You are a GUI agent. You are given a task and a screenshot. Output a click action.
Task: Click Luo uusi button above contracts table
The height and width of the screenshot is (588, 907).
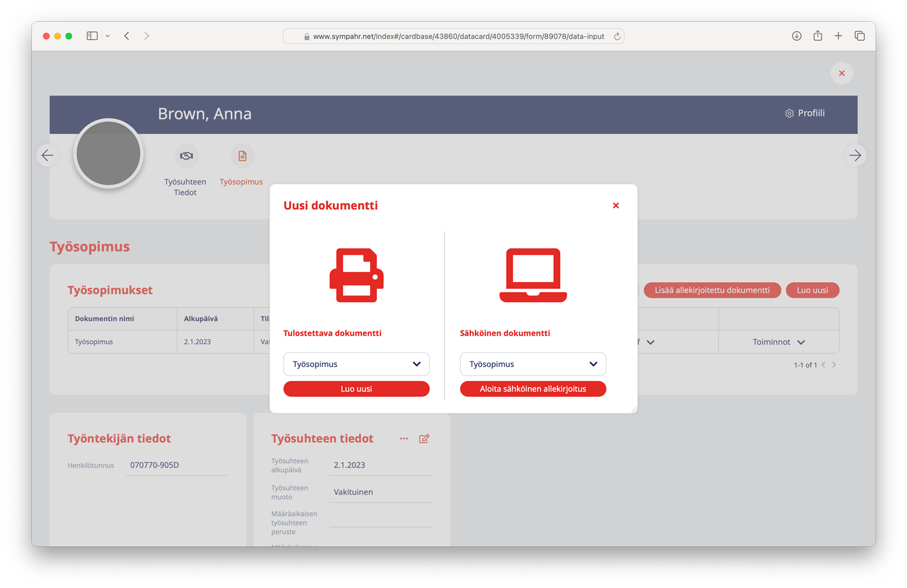(x=812, y=290)
